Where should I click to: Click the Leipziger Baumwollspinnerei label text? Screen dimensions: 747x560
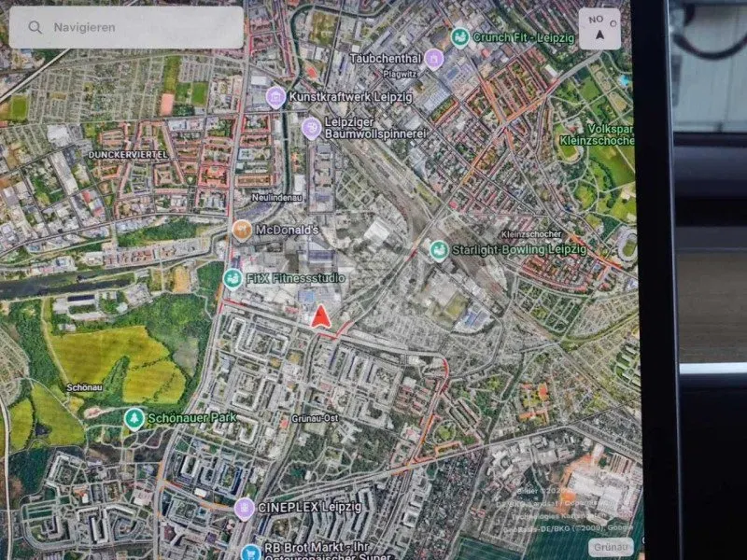pyautogui.click(x=375, y=128)
